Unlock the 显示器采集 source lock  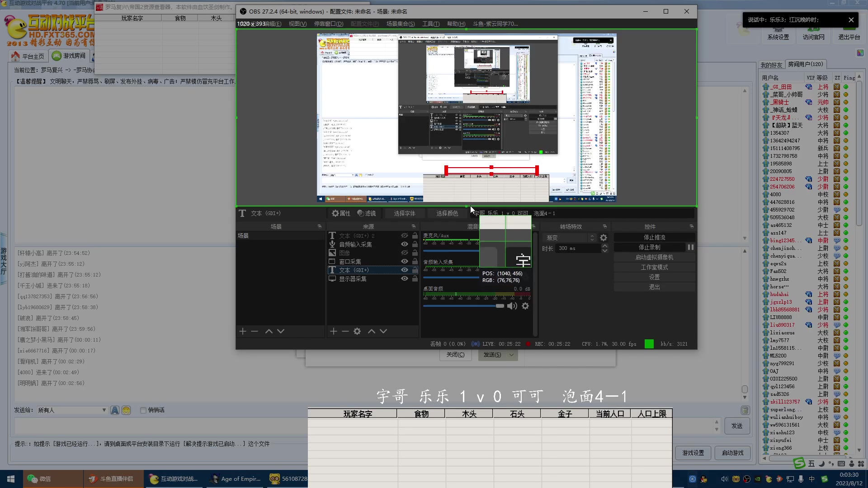pyautogui.click(x=415, y=279)
